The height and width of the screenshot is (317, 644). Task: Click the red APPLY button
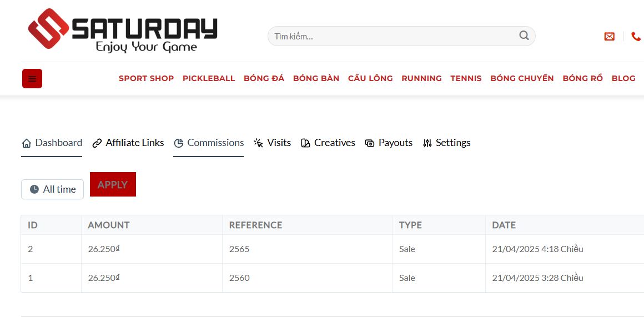tap(113, 184)
